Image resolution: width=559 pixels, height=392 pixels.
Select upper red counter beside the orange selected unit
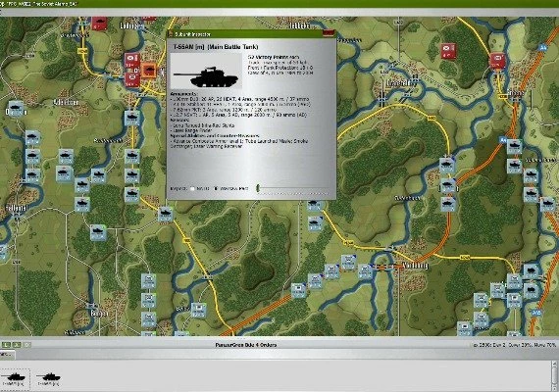click(x=132, y=60)
